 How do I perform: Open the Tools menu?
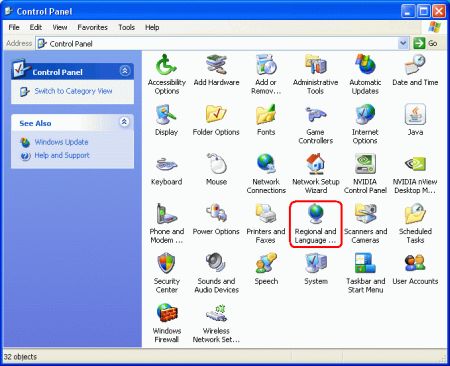tap(126, 27)
